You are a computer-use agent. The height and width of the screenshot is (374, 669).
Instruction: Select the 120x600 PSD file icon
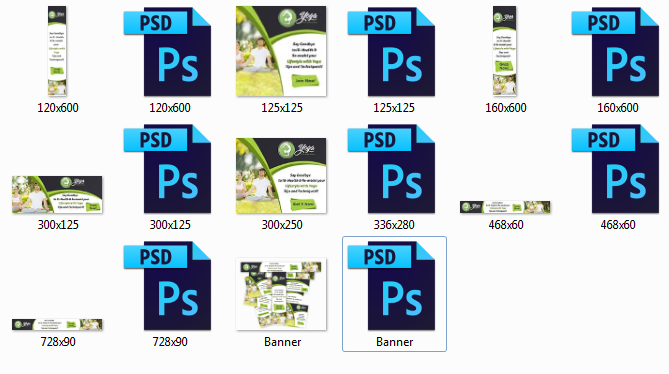[168, 52]
